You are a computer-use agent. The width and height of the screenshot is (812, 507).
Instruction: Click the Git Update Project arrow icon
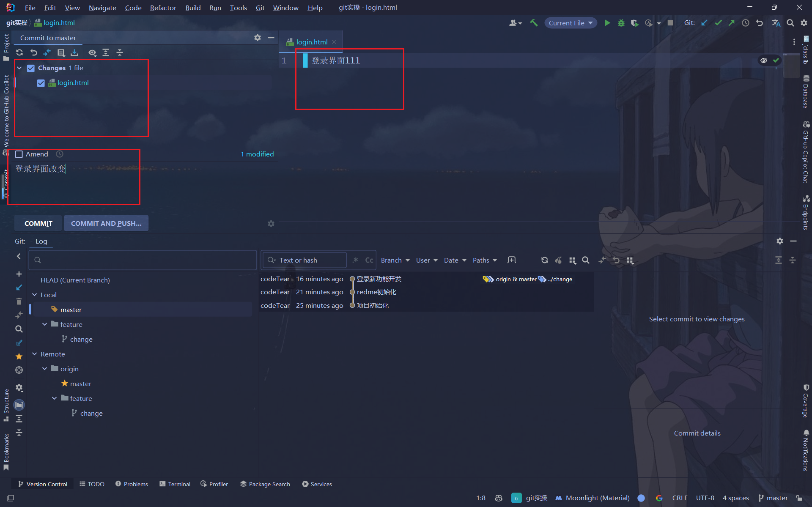point(704,23)
